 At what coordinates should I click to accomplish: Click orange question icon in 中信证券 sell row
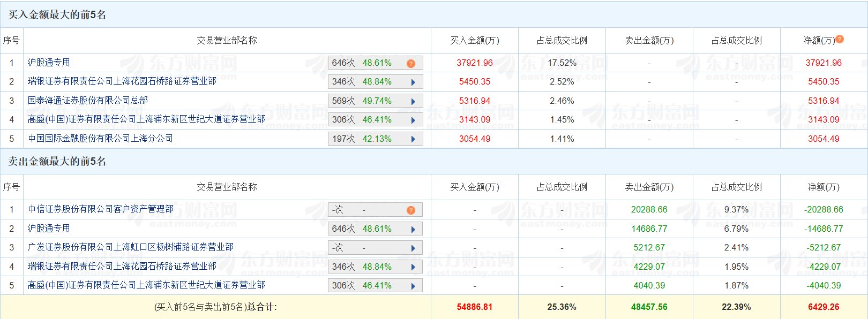pos(411,210)
